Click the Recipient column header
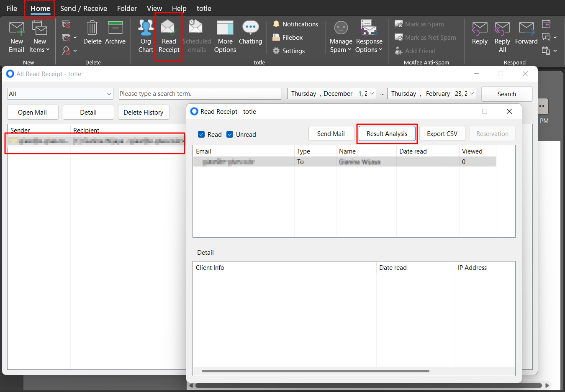Viewport: 565px width, 392px height. (128, 130)
